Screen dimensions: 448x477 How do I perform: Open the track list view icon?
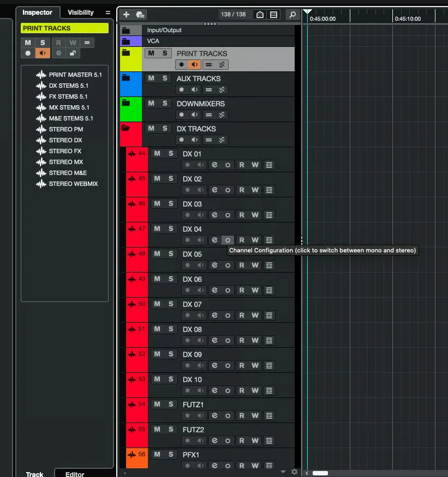point(273,14)
